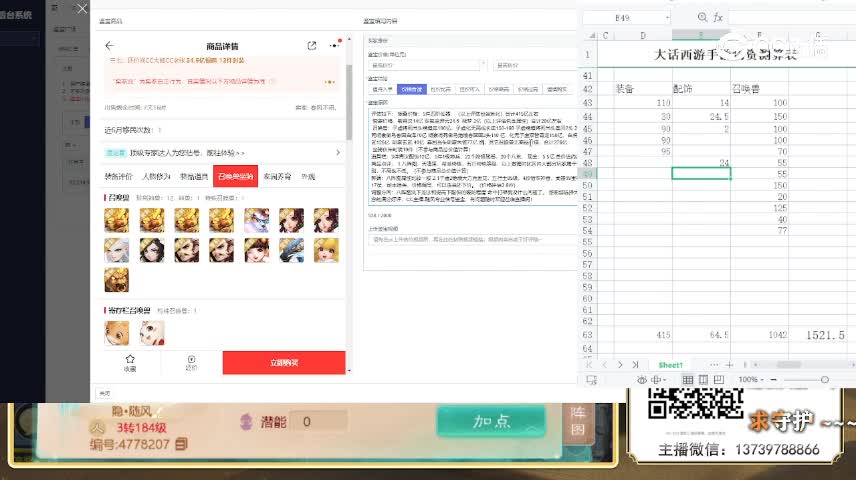Click the select-all corner of the spreadsheet

click(x=591, y=35)
